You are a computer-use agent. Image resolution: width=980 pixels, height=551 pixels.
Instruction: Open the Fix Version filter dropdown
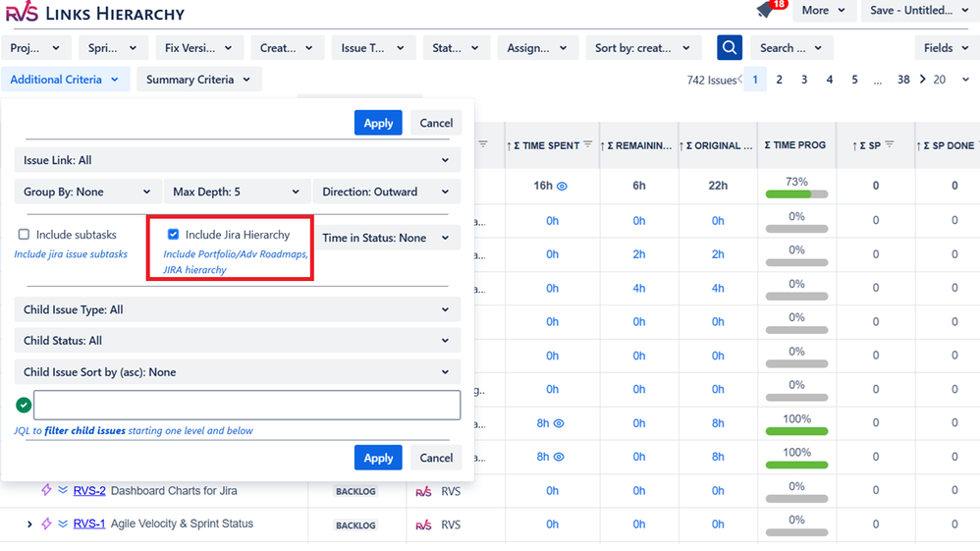point(198,48)
